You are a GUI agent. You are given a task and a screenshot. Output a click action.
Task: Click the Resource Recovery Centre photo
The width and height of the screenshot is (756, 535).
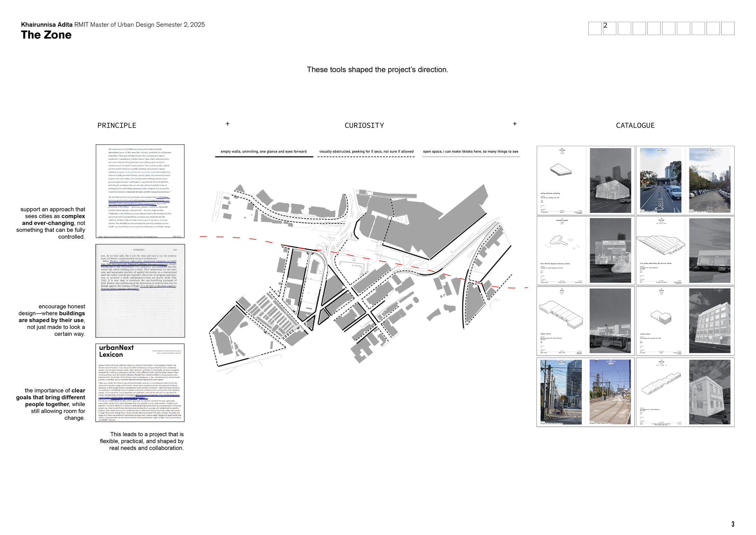pyautogui.click(x=610, y=251)
